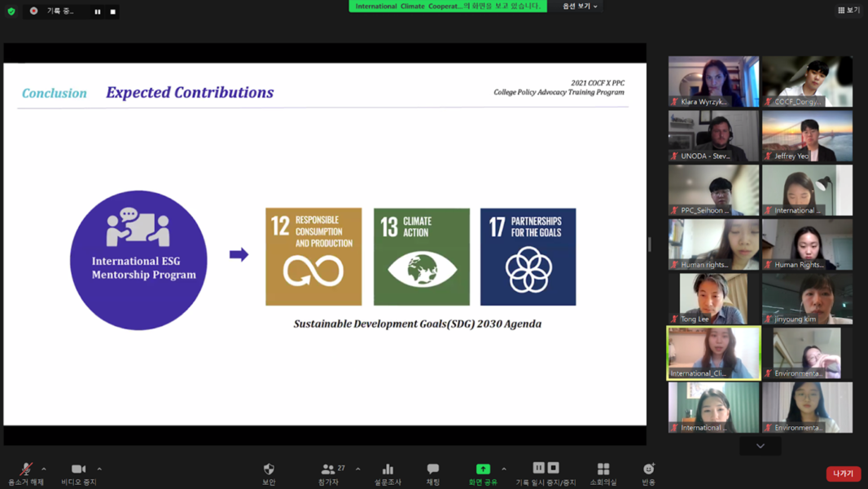Screen dimensions: 868x489
Task: Select Jeffrey Yeo's video thumbnail
Action: [807, 136]
